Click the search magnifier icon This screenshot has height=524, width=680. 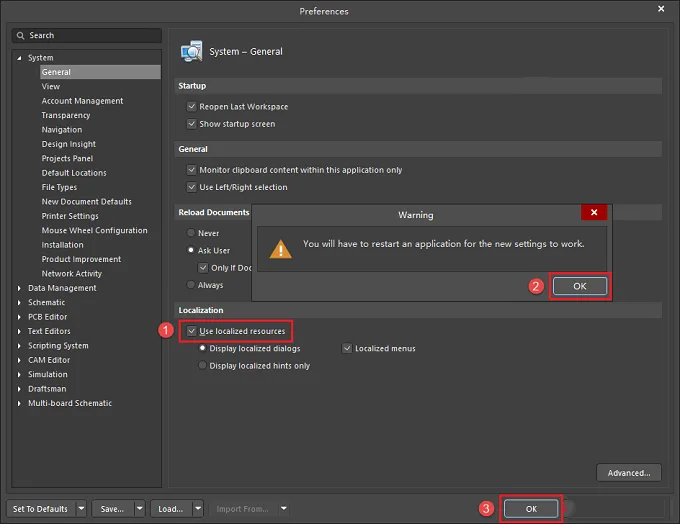(20, 36)
